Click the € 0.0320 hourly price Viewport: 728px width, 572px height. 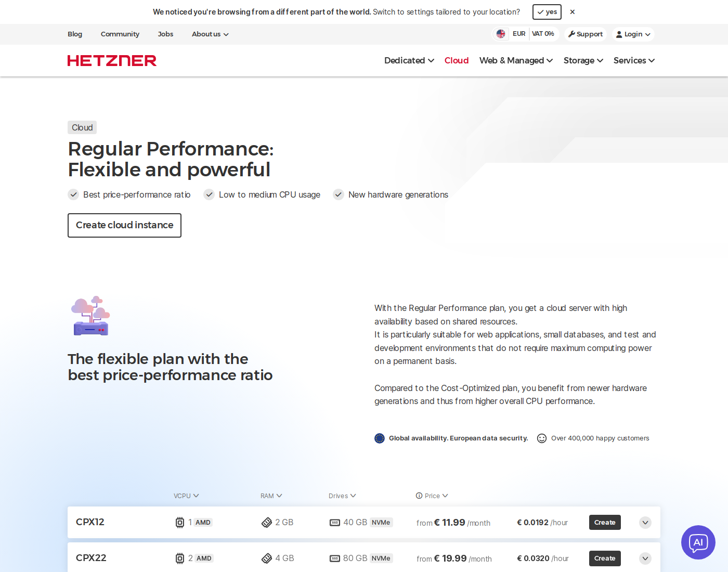click(x=533, y=558)
